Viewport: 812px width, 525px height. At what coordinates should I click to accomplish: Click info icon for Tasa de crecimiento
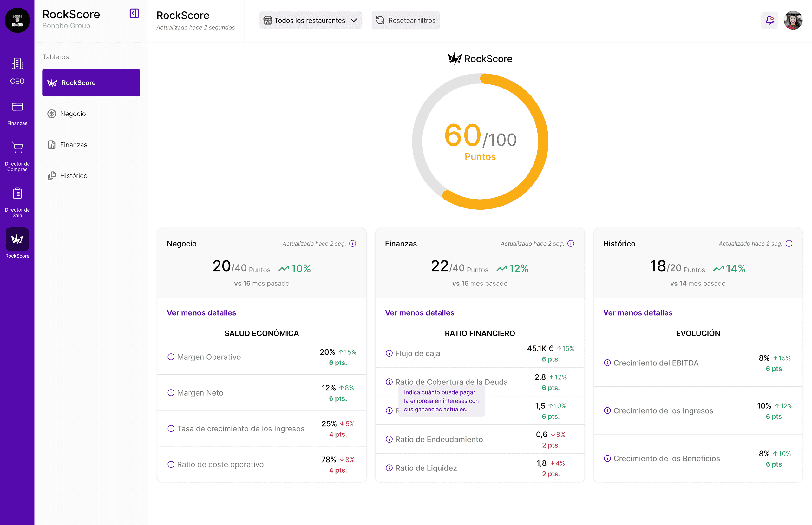tap(171, 429)
